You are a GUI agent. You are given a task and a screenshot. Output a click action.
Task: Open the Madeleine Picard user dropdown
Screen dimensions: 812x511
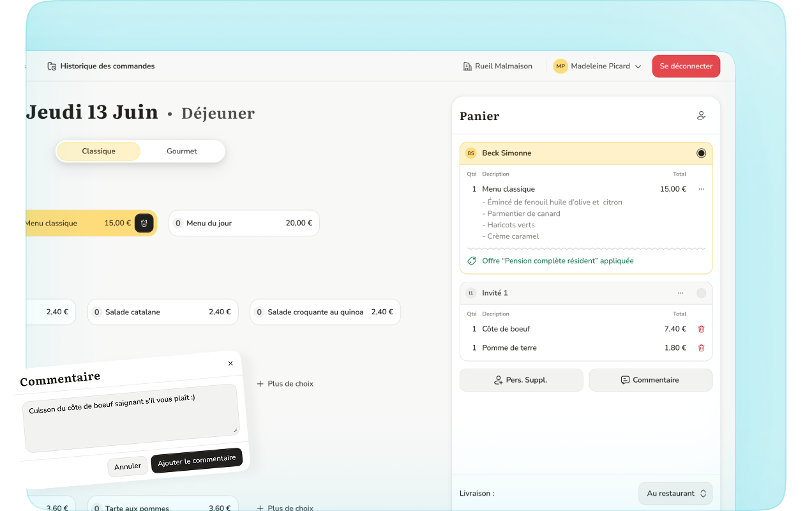click(598, 66)
